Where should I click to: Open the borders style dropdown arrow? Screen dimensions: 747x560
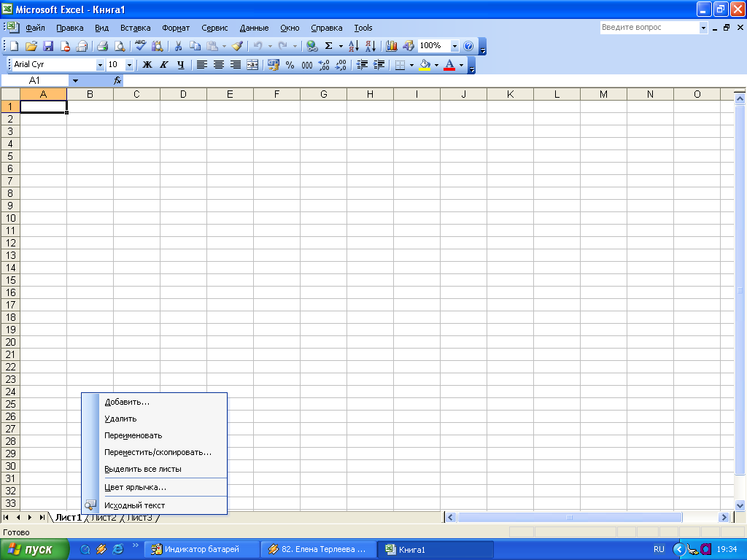(x=411, y=65)
